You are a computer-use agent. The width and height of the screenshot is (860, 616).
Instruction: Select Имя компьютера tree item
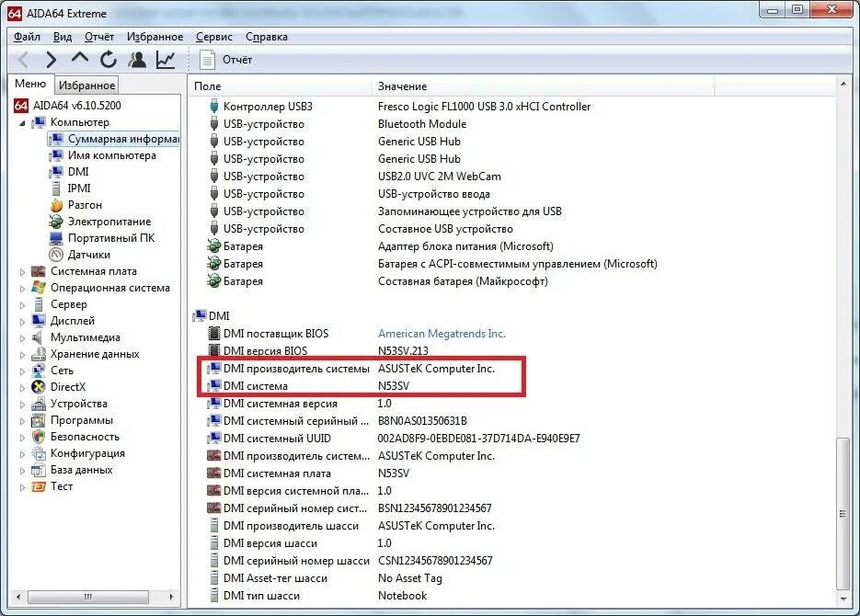(x=112, y=155)
